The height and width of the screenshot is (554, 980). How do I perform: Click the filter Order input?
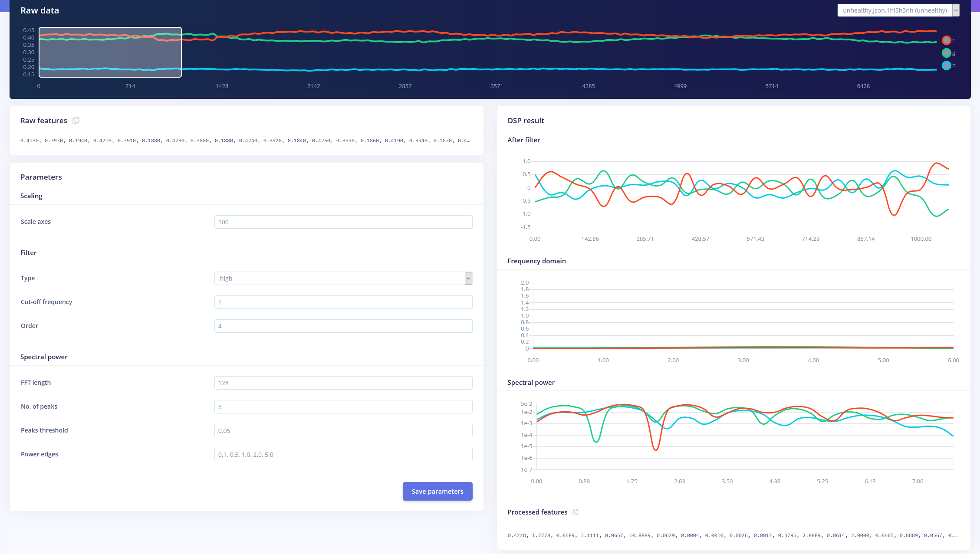343,326
